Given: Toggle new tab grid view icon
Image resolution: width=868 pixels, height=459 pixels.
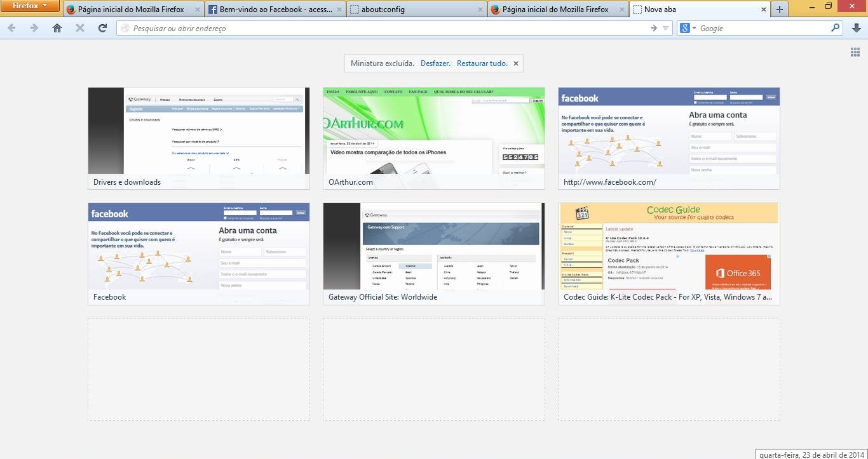Looking at the screenshot, I should pos(855,52).
